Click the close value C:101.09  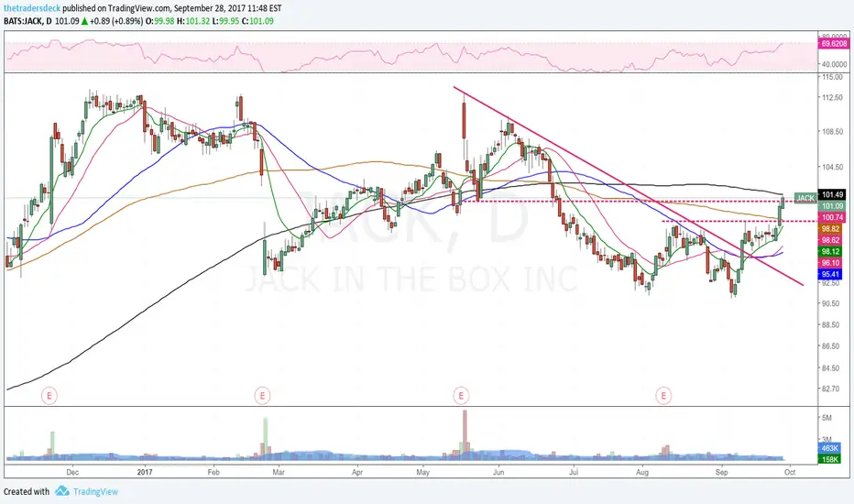(257, 21)
